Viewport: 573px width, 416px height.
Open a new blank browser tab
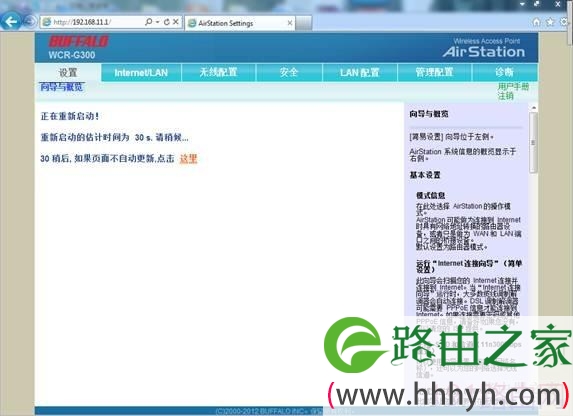pyautogui.click(x=303, y=23)
